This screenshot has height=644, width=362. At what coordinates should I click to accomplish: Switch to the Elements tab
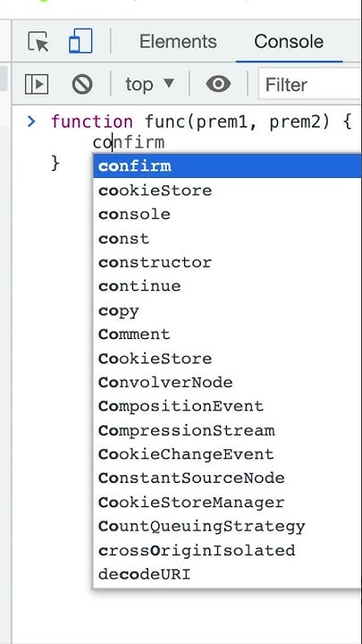click(178, 41)
